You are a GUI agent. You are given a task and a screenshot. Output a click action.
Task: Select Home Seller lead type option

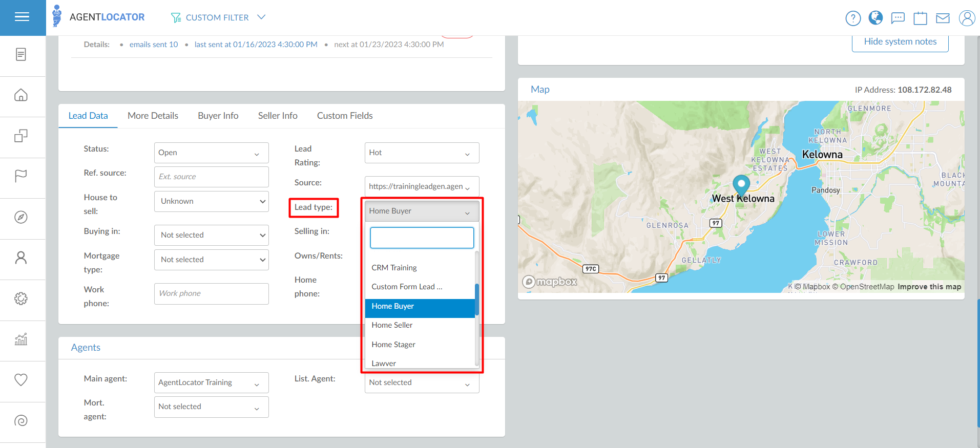[420, 325]
